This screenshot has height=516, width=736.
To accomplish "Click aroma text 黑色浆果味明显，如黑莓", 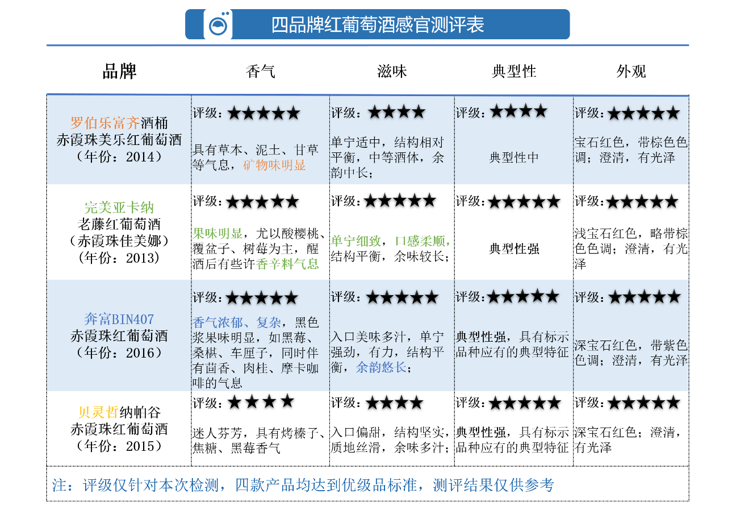I will (x=256, y=330).
